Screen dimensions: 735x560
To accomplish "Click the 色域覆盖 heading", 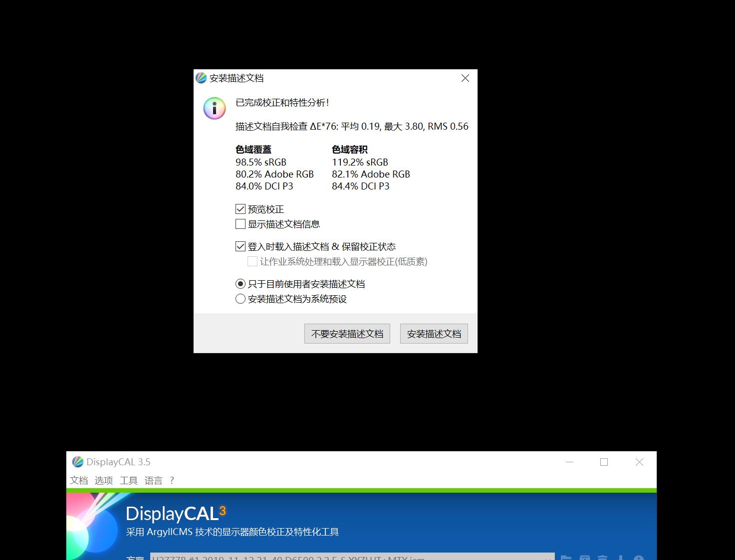I will tap(253, 150).
